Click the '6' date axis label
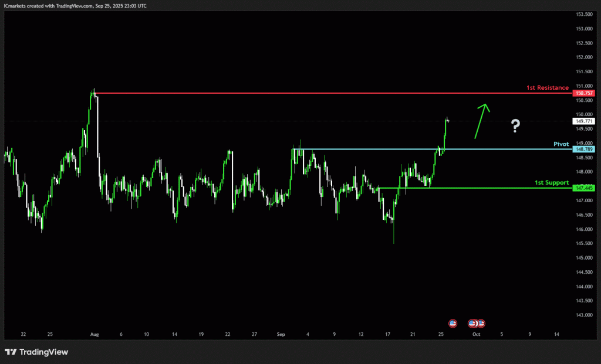 click(121, 334)
